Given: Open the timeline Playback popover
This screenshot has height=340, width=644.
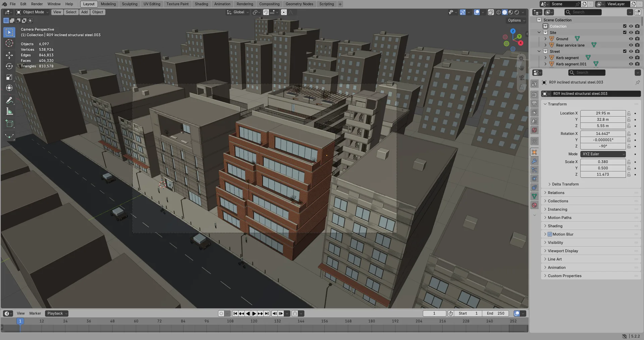Looking at the screenshot, I should (57, 313).
